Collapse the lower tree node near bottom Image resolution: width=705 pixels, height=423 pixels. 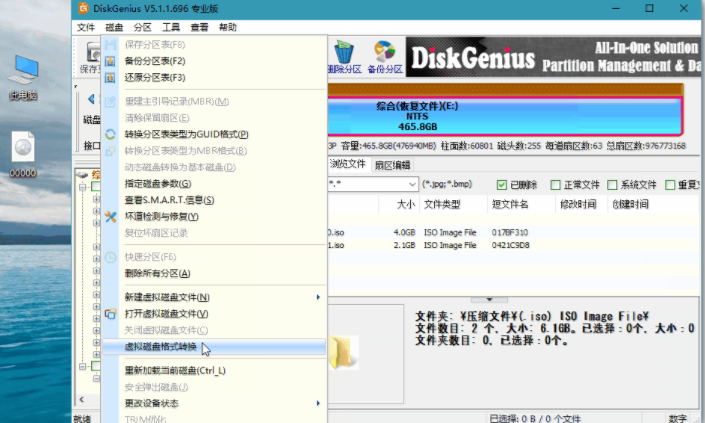point(83,366)
